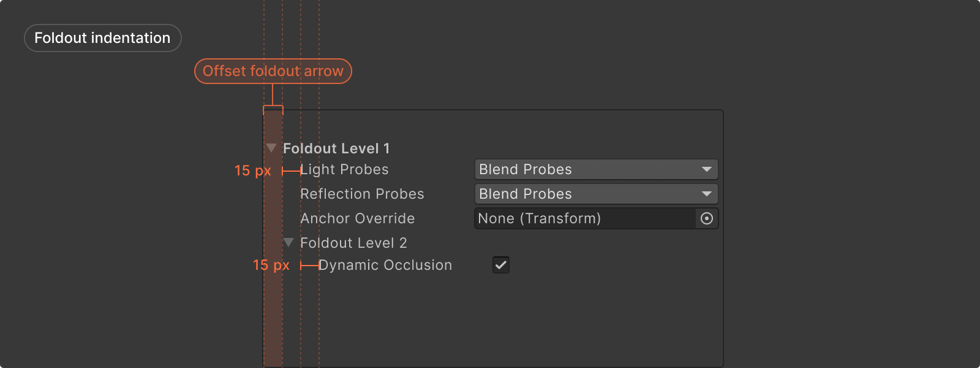Click the Light Probes property label

point(344,169)
